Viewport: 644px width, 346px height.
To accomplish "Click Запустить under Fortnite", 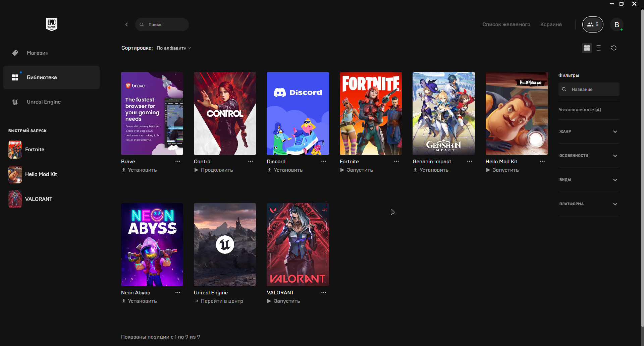I will click(356, 170).
